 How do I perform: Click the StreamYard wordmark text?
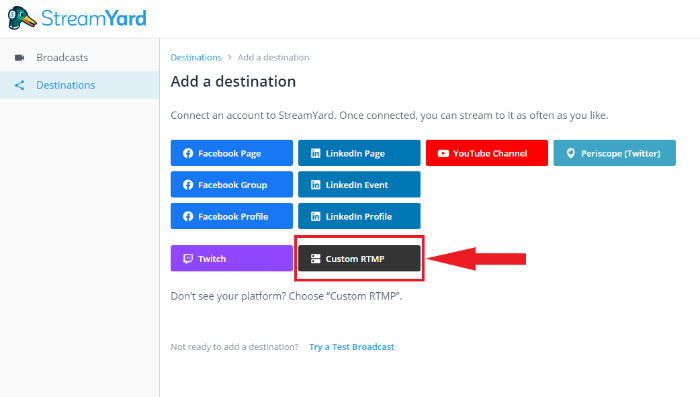94,18
